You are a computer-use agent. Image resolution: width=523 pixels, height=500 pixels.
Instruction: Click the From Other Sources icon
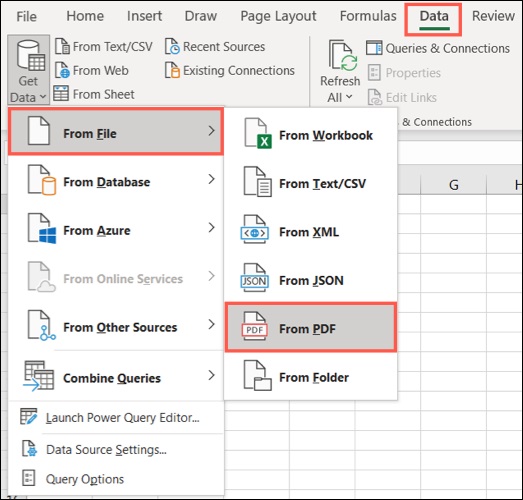click(42, 326)
